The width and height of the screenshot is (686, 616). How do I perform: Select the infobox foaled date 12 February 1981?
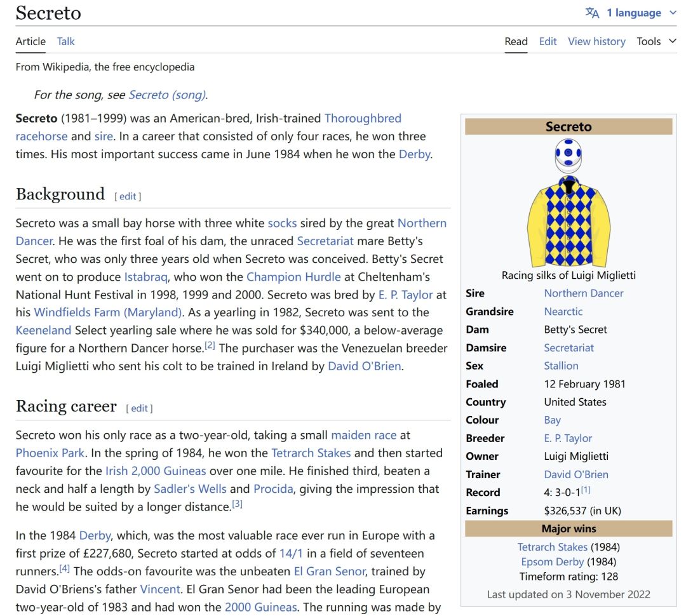585,384
